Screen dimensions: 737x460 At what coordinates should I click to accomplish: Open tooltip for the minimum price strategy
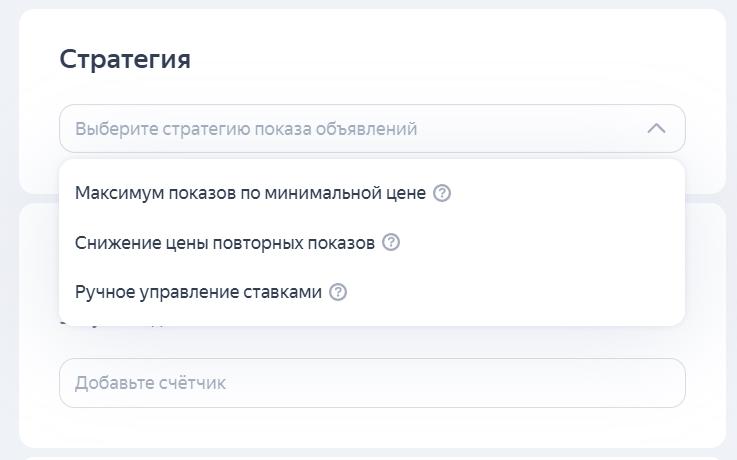point(442,193)
